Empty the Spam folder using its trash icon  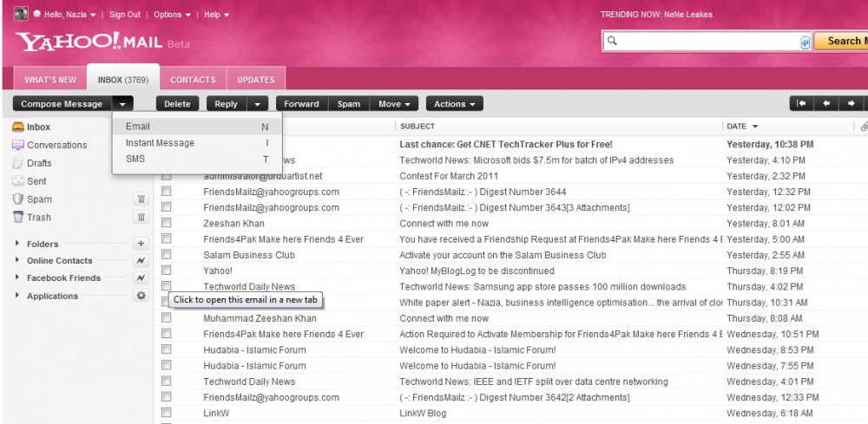pos(141,199)
